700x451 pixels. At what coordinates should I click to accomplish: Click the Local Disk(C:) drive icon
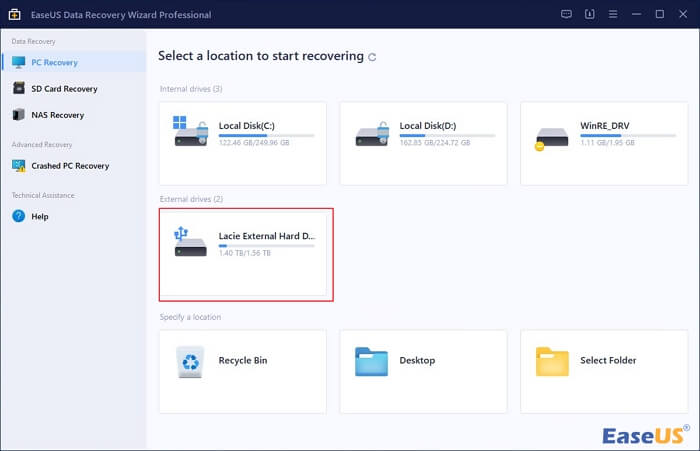(190, 133)
